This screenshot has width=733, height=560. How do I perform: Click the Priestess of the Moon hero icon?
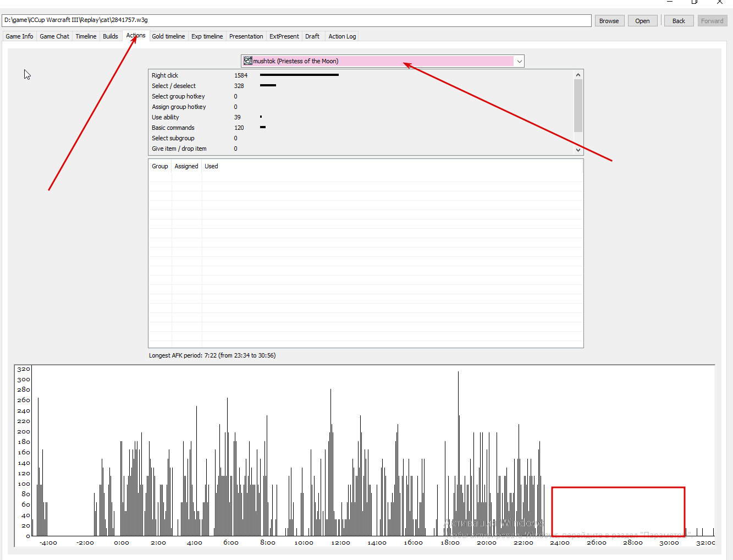[x=248, y=61]
